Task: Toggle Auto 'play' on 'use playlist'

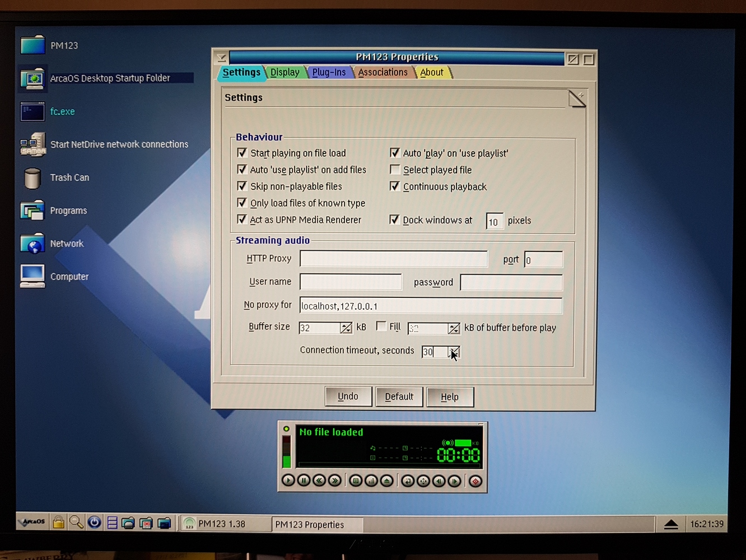Action: click(395, 152)
